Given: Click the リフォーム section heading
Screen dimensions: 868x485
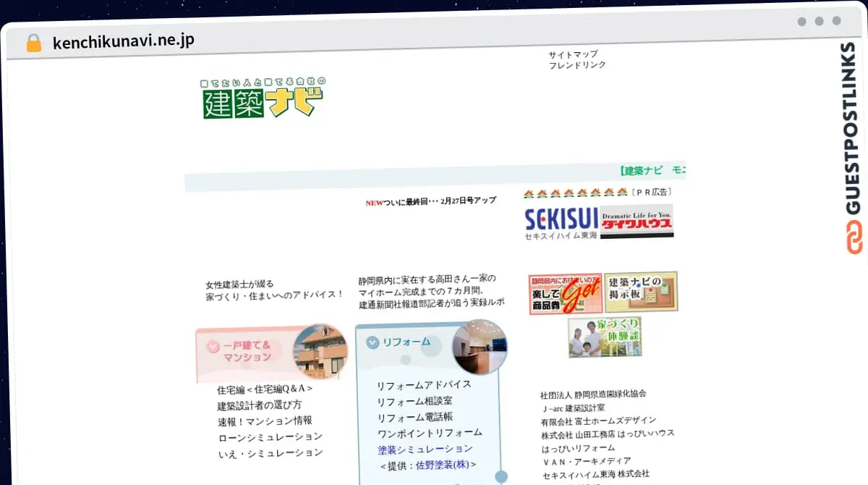Looking at the screenshot, I should [x=406, y=342].
